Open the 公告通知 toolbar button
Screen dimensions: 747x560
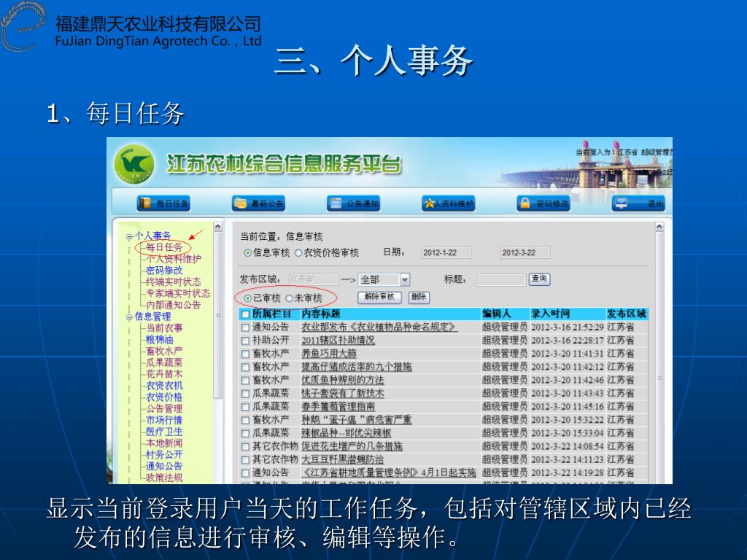[x=353, y=203]
